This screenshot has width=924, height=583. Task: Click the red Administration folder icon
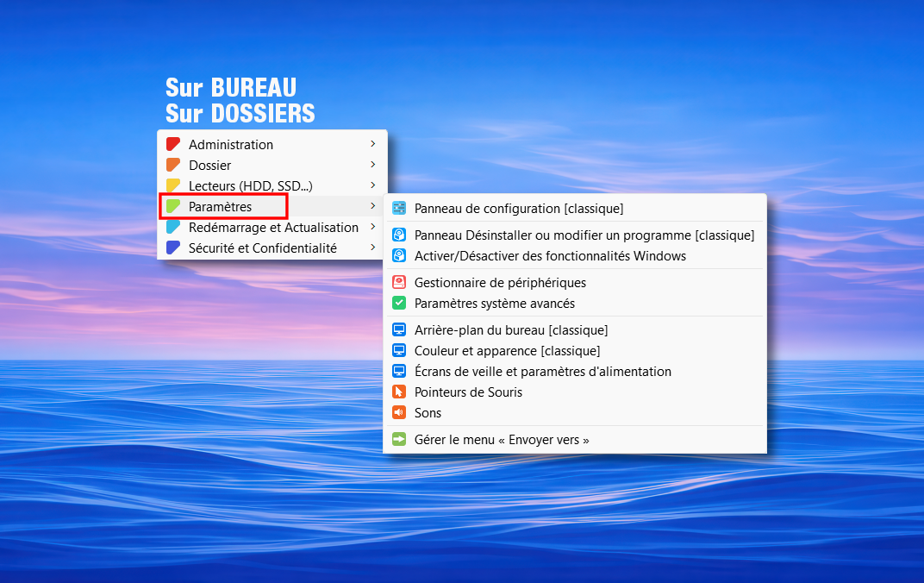[173, 145]
